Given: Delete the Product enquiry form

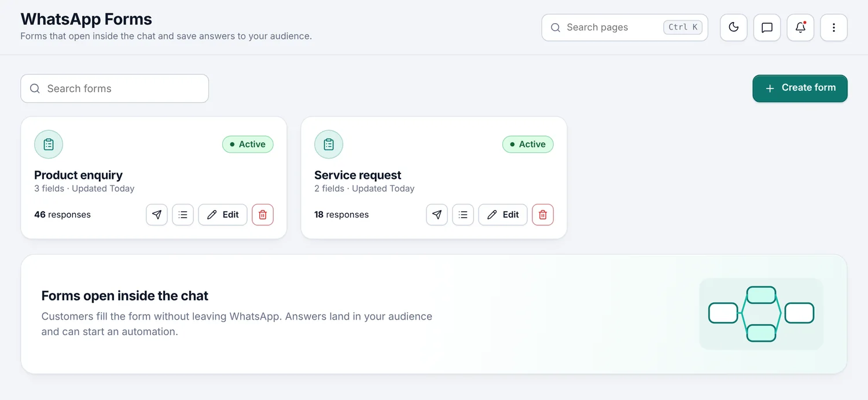Looking at the screenshot, I should pos(263,215).
